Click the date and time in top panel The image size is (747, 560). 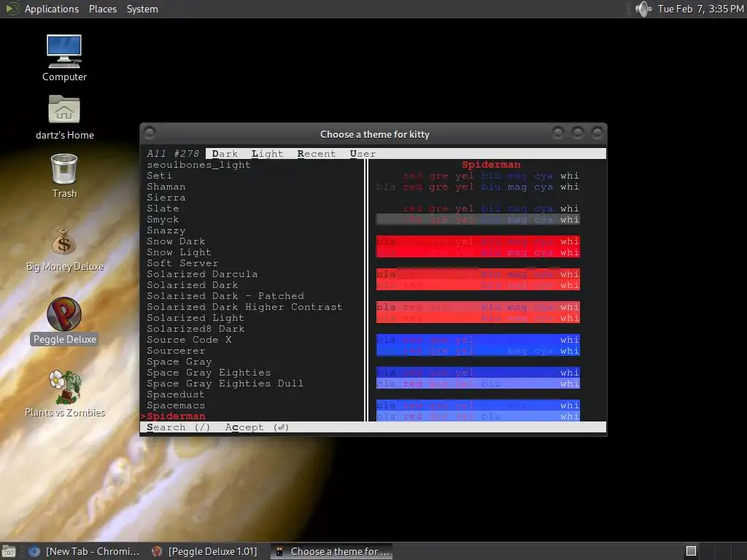point(700,9)
